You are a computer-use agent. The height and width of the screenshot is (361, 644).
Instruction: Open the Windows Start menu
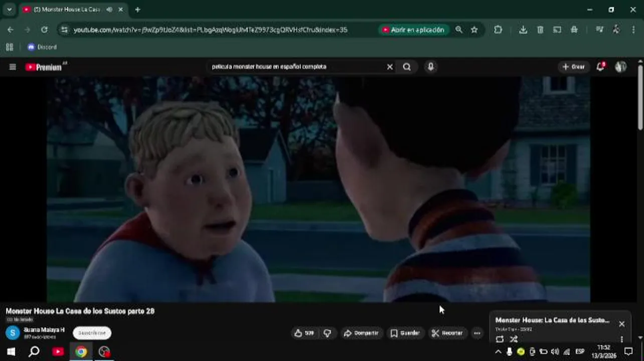coord(11,352)
